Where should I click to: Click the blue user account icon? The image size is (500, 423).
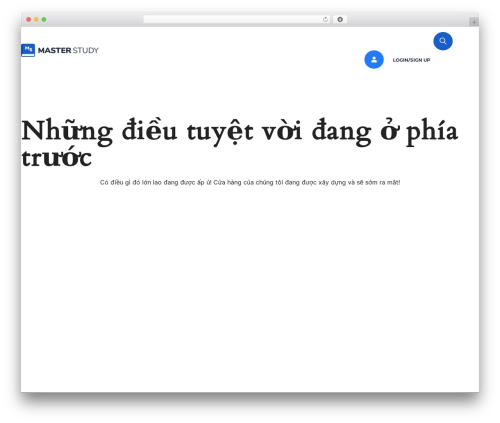[x=374, y=60]
